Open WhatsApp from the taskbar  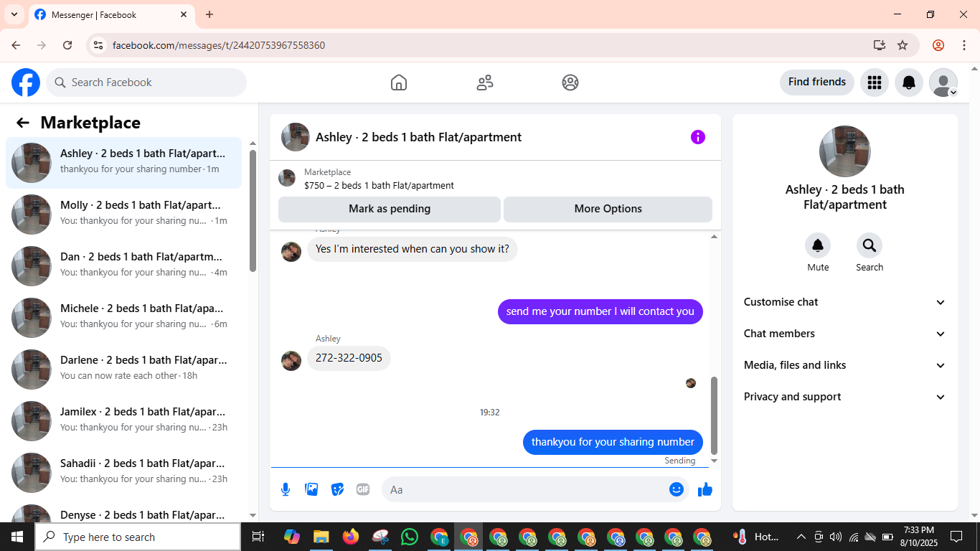(410, 537)
